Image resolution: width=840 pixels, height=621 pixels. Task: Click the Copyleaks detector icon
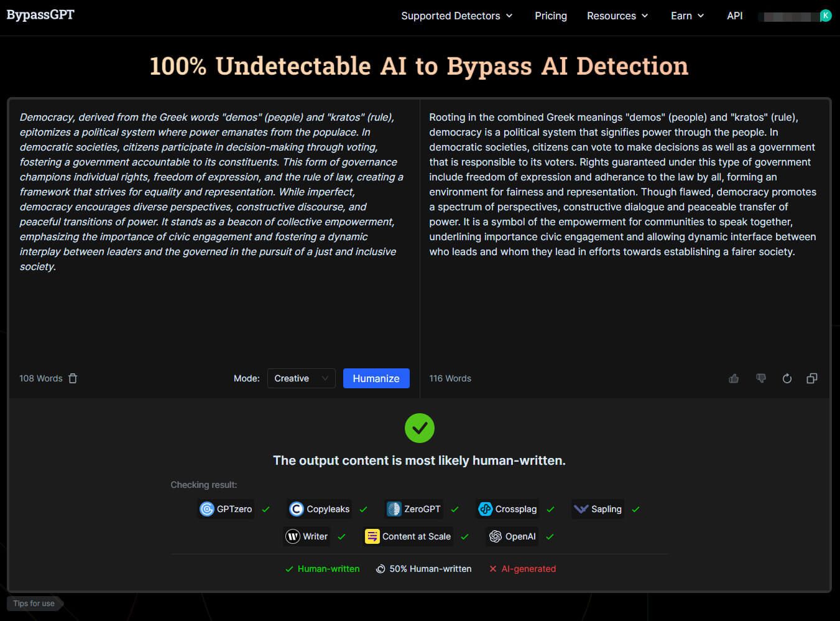[297, 509]
